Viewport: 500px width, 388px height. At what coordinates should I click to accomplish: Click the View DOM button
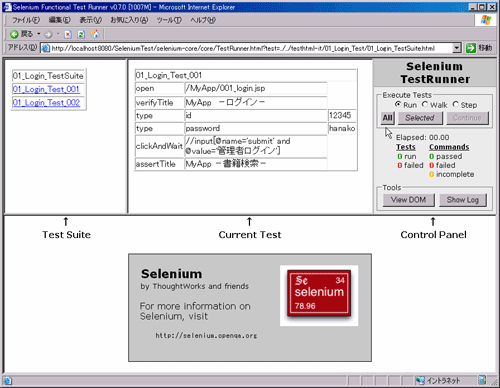[x=408, y=200]
